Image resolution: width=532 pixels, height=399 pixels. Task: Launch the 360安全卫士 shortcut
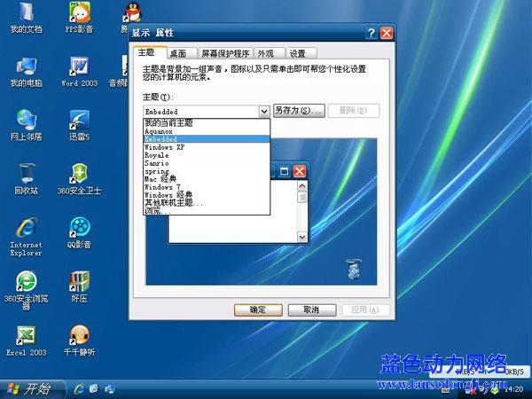click(79, 179)
